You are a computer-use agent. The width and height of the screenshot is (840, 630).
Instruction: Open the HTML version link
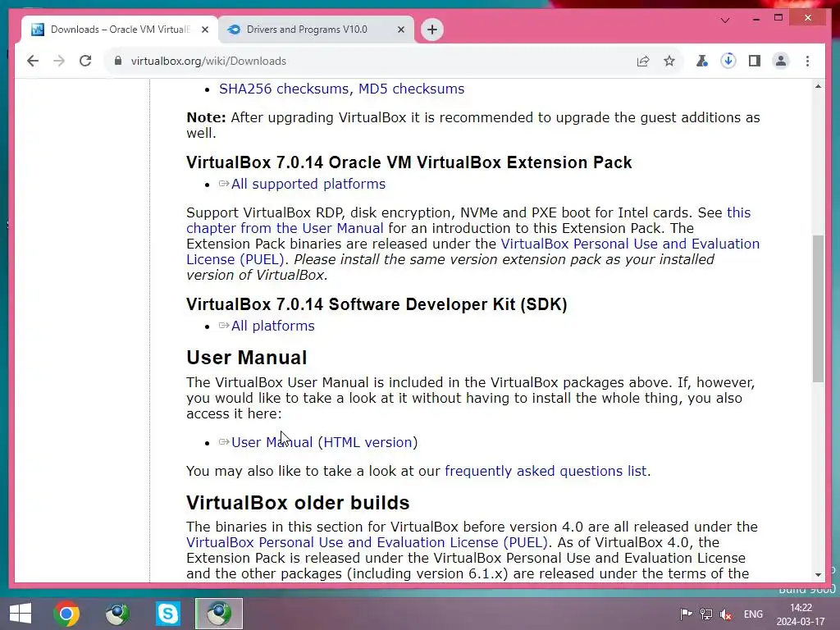(367, 442)
